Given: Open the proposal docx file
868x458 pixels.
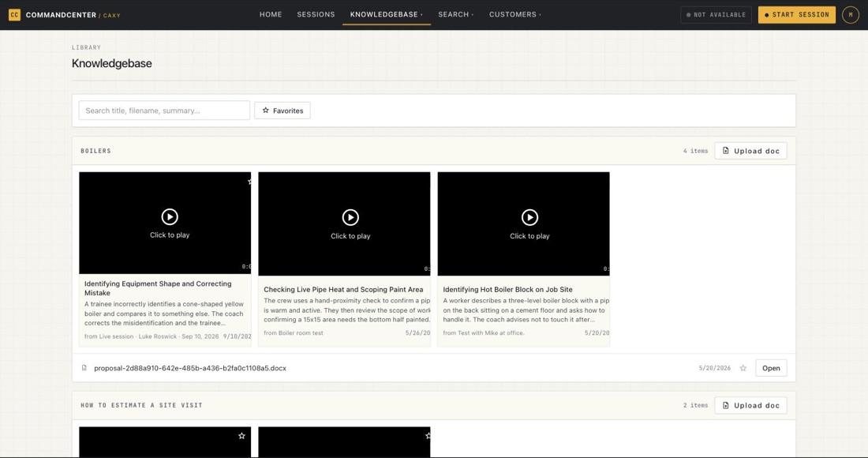Looking at the screenshot, I should (771, 368).
